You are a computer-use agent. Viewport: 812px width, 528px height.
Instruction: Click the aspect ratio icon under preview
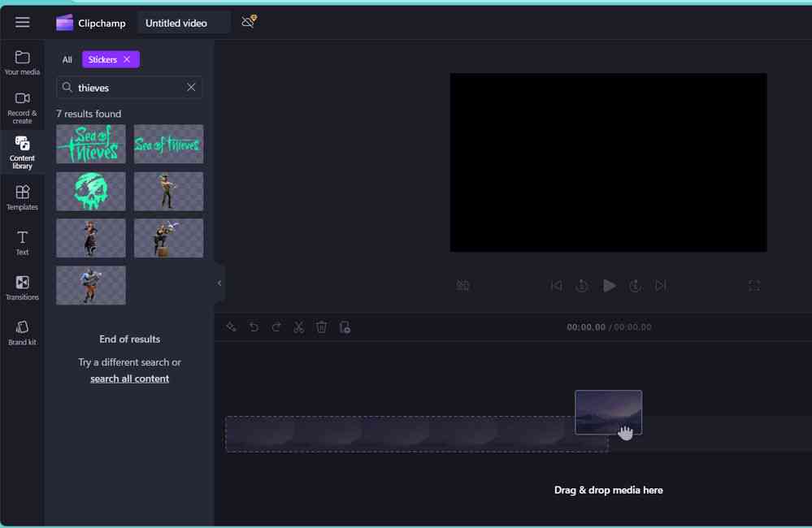(463, 285)
